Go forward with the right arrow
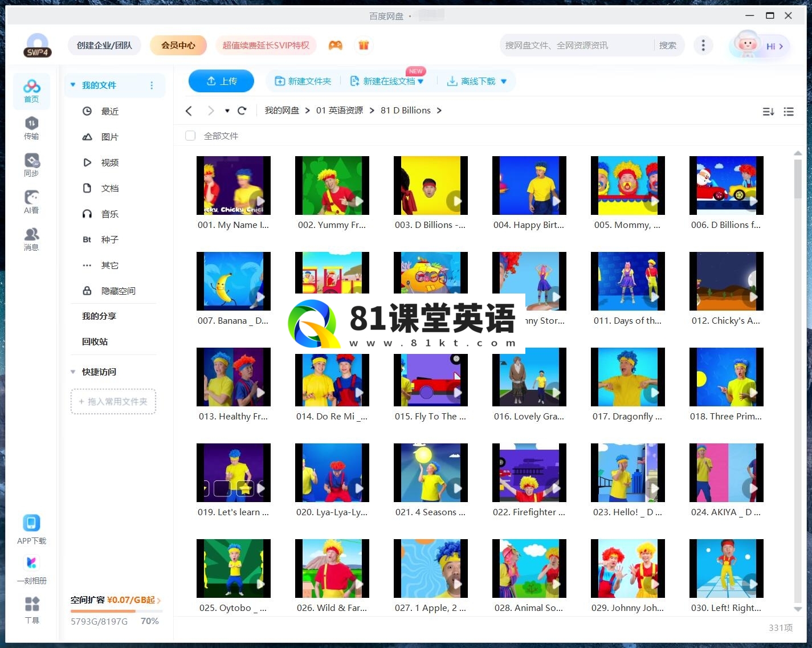Viewport: 812px width, 648px height. pos(211,111)
